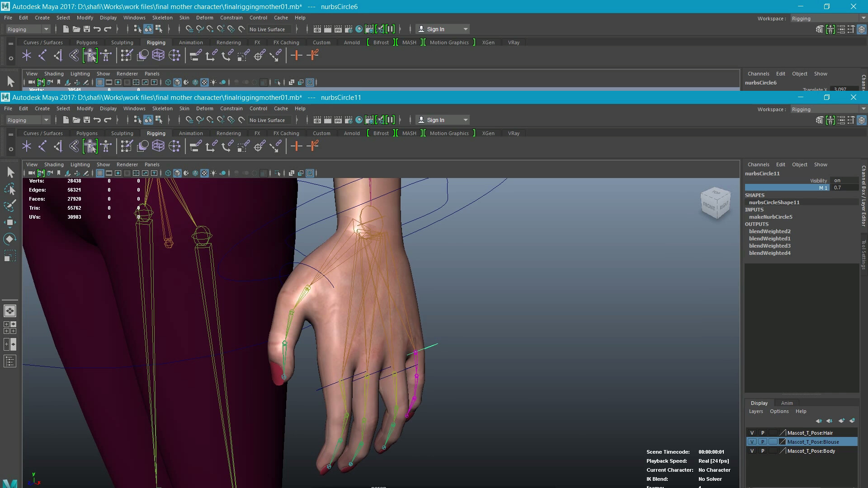Click the color swatch on Mascot_T_Pose:Blouse layer

point(782,441)
